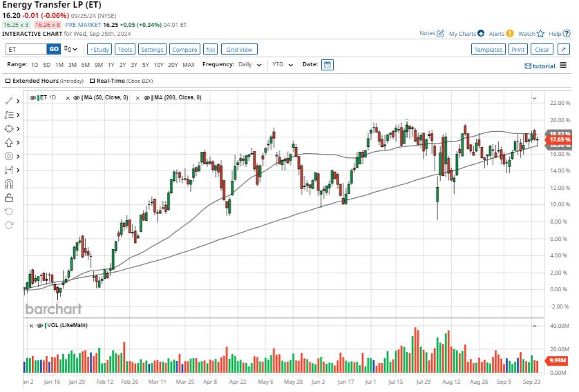Enable Real-Time Cboe BZX checkbox
579x392 pixels.
(93, 81)
